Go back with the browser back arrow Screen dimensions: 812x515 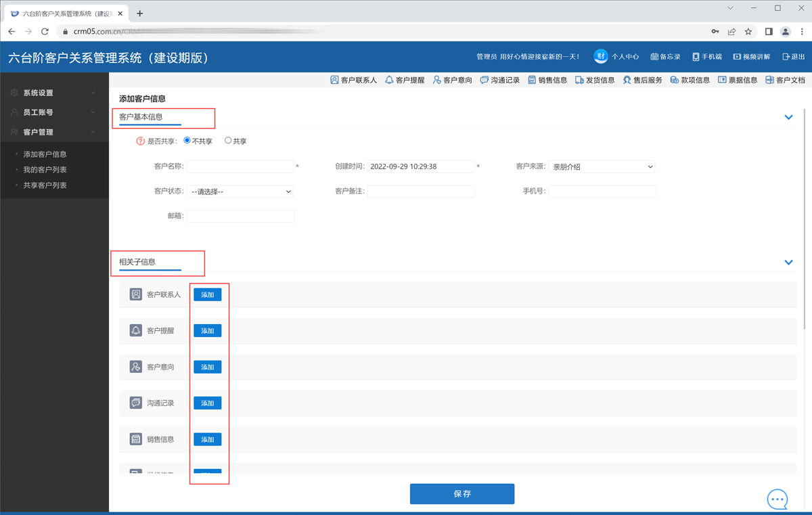coord(12,31)
